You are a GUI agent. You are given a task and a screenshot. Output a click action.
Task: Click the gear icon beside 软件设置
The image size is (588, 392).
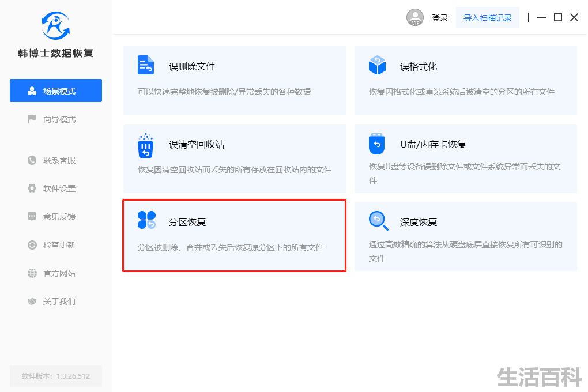tap(32, 189)
